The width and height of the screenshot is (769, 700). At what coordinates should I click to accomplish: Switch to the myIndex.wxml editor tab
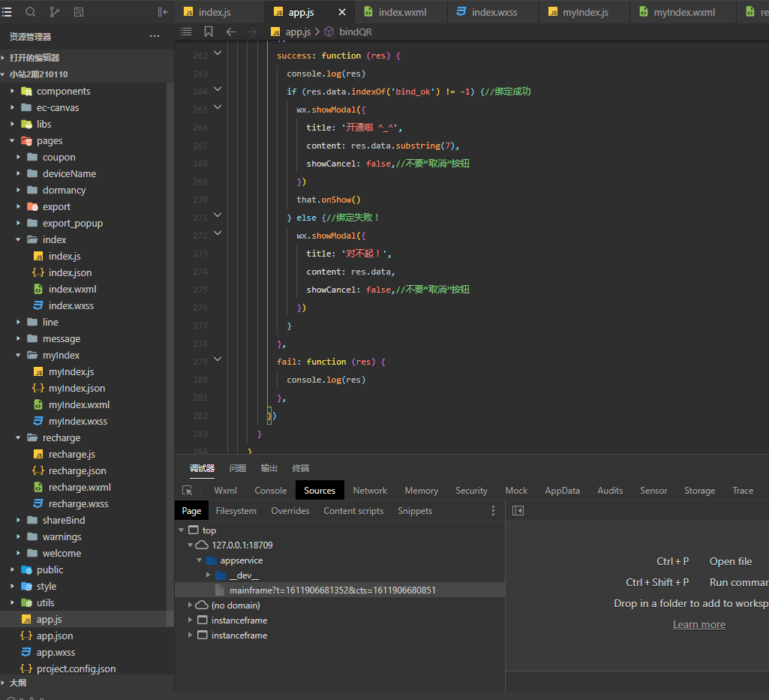point(683,12)
